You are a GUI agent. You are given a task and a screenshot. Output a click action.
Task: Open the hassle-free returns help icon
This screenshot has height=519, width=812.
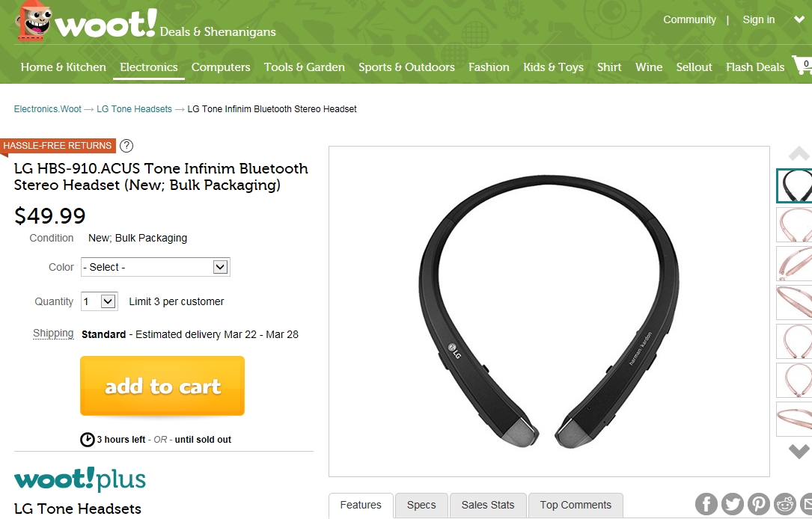pos(126,146)
